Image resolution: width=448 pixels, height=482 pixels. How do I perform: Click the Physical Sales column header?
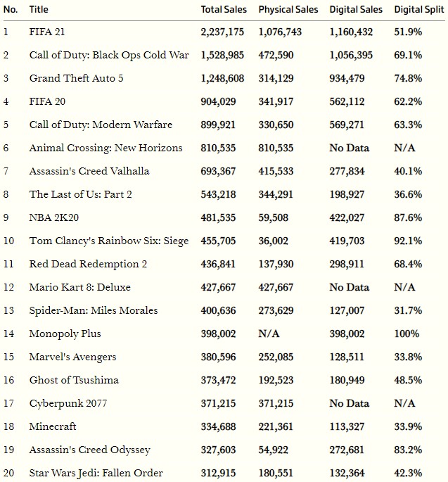288,10
